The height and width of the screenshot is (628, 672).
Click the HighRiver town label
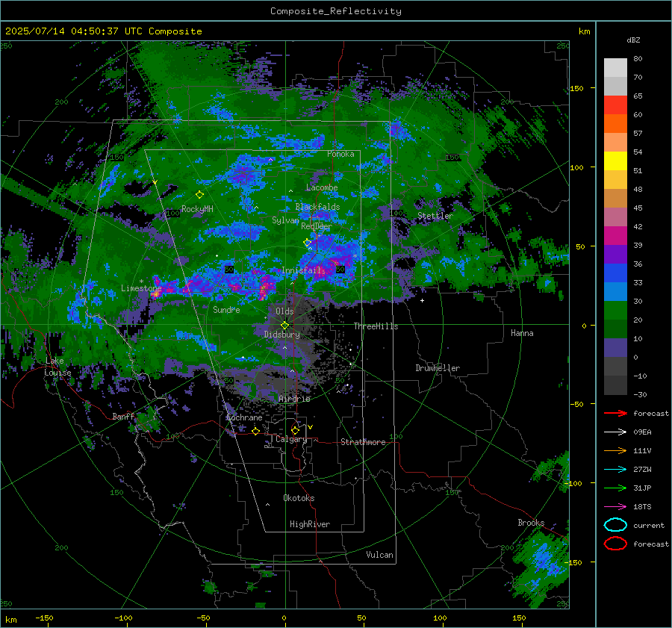310,524
